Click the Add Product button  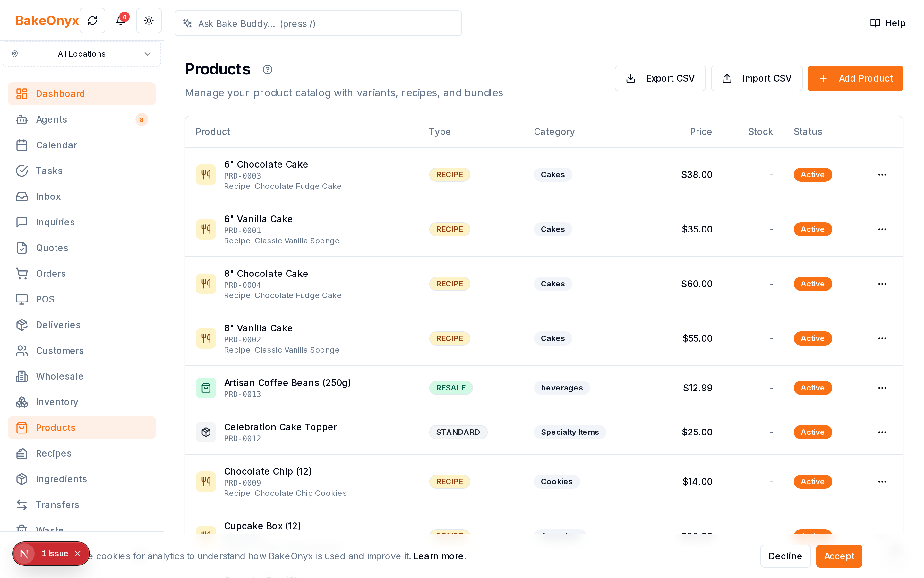855,78
